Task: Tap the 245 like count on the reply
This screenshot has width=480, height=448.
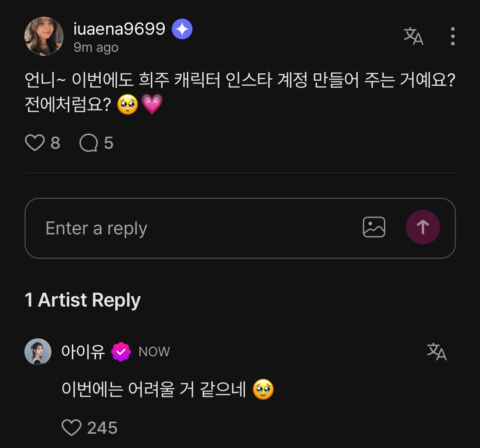Action: pos(101,428)
